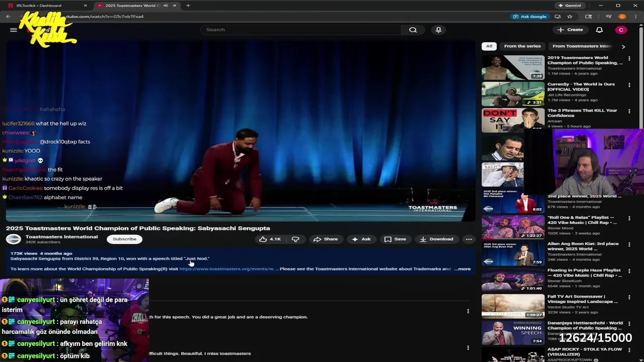This screenshot has width=644, height=362.
Task: Switch to the IRLToolkit Dashboard tab
Action: tap(45, 6)
